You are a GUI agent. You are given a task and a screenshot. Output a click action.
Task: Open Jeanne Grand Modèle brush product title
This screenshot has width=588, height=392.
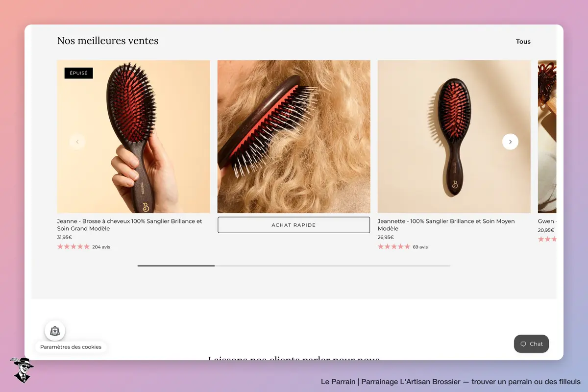pyautogui.click(x=130, y=225)
